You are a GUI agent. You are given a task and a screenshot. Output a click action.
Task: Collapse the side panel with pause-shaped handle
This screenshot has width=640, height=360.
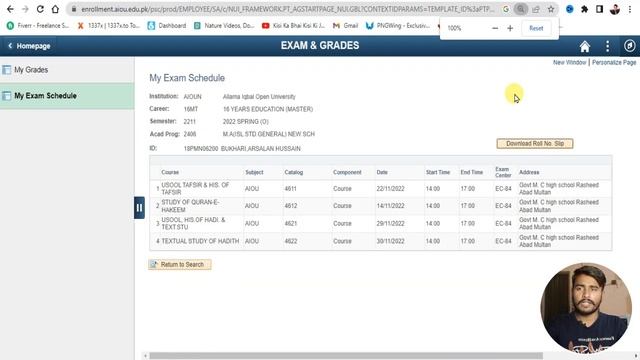[139, 208]
